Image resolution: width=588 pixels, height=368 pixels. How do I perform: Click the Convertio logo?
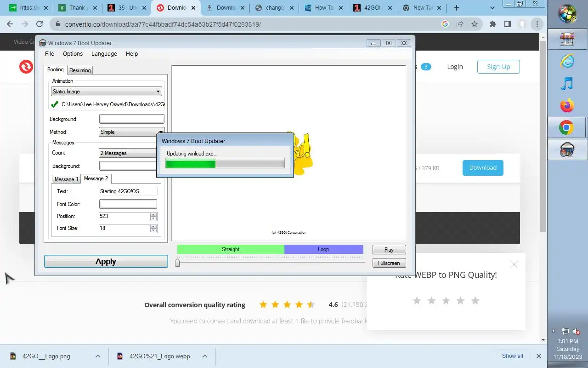[26, 67]
